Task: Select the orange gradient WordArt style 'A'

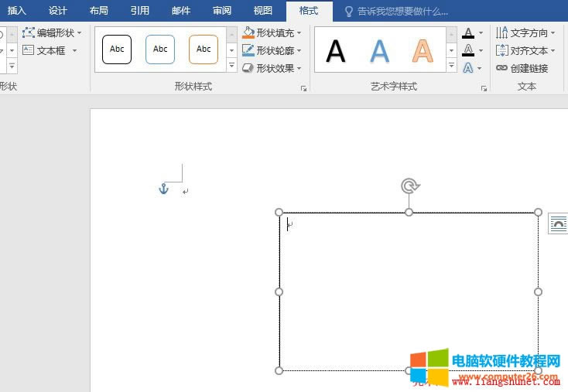Action: click(x=422, y=50)
